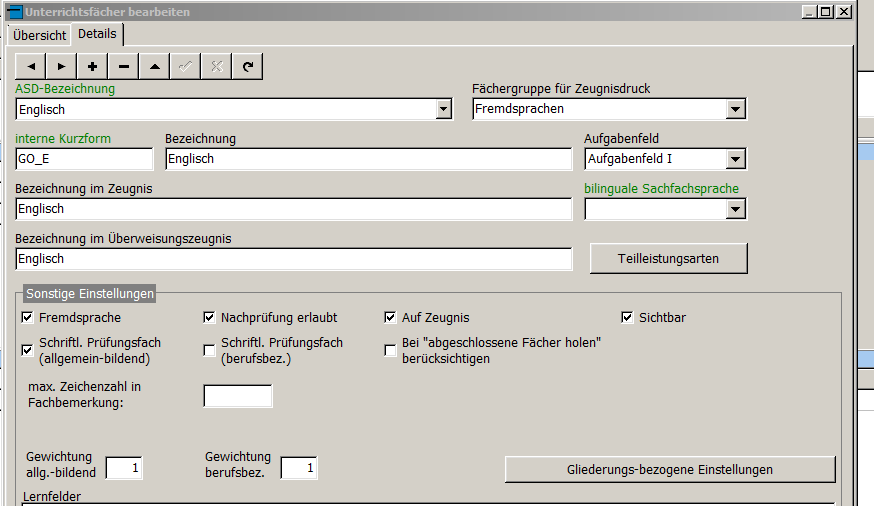The width and height of the screenshot is (874, 506).
Task: Click the Bezeichnung text field
Action: (x=368, y=159)
